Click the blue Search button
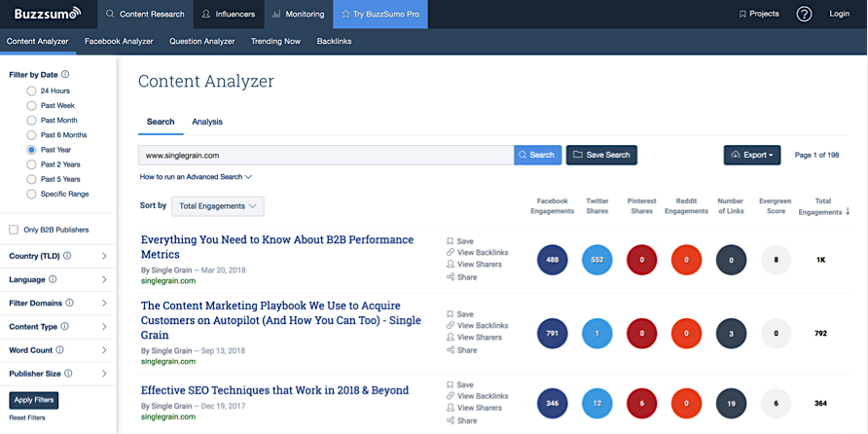Screen dimensions: 868x434 pos(537,155)
